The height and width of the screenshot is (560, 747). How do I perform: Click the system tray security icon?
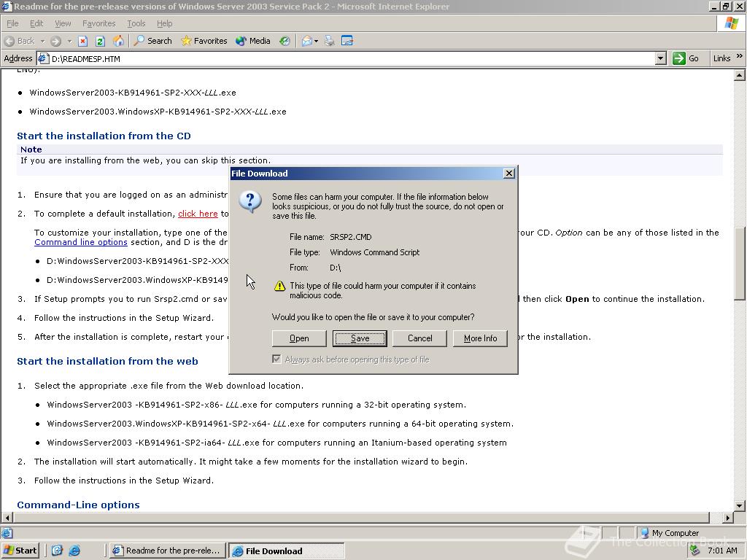pos(695,551)
